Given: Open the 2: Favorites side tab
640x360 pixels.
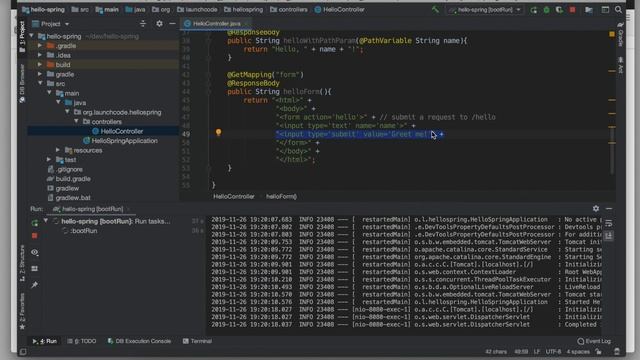Looking at the screenshot, I should click(x=22, y=311).
